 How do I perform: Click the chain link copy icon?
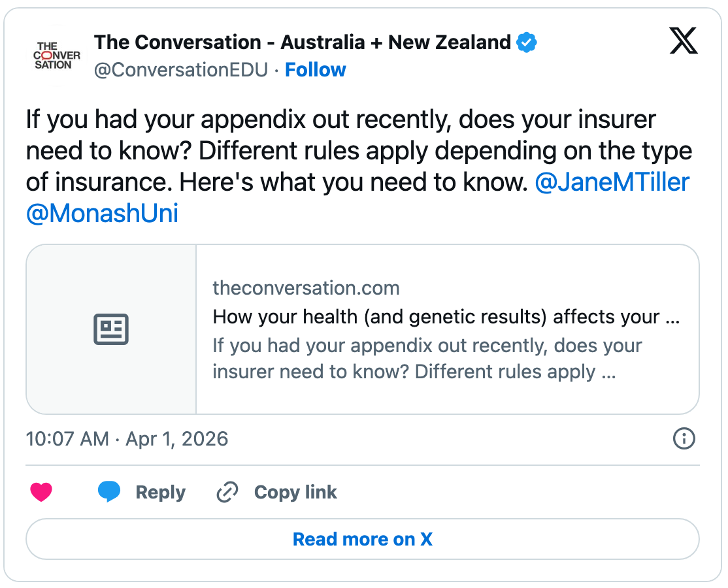227,492
